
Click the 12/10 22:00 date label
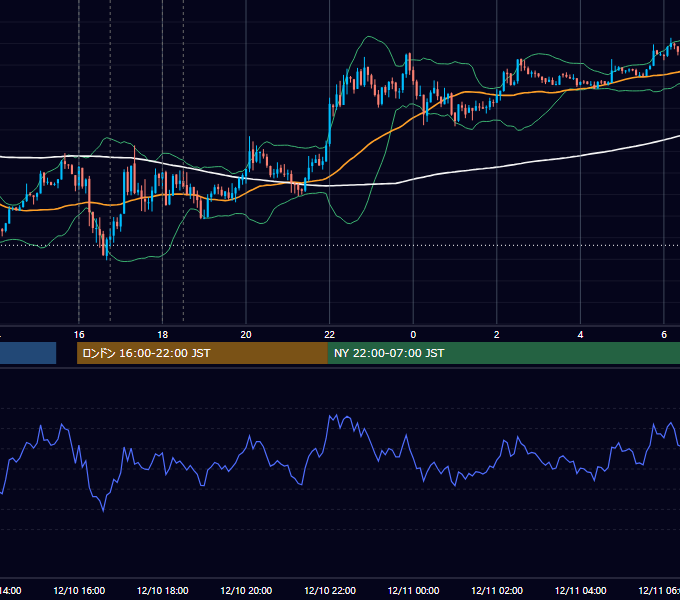(330, 590)
